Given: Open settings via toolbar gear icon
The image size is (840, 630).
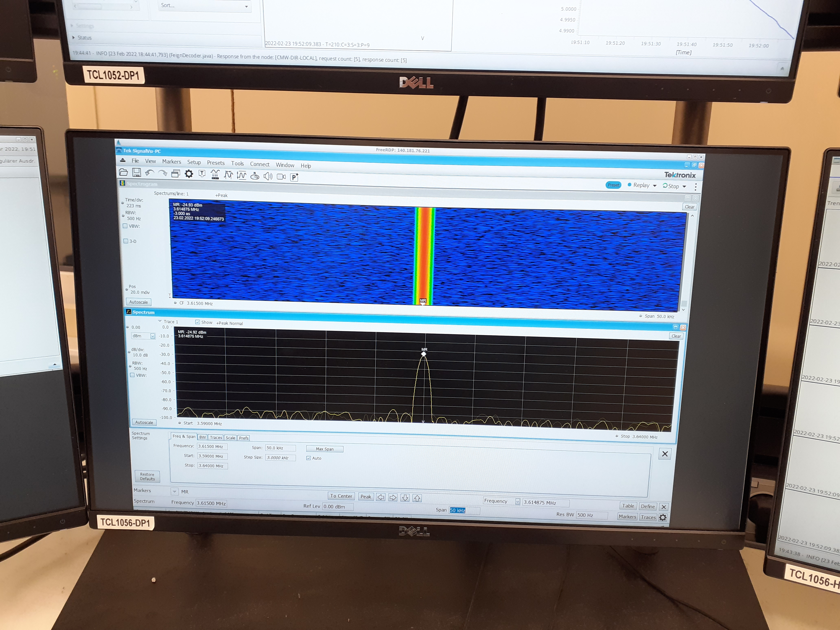Looking at the screenshot, I should (189, 174).
